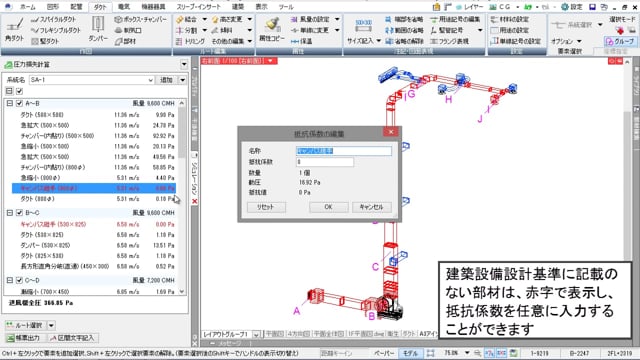Open the ホーム ribbon tab

click(x=27, y=7)
